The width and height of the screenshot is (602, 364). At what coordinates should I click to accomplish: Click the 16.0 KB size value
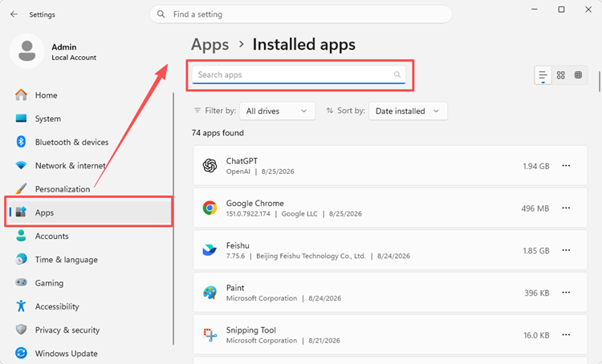point(536,335)
